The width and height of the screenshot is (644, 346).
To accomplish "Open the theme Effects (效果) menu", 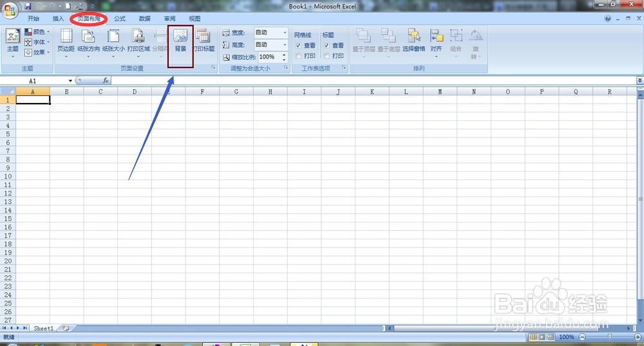I will (x=37, y=53).
